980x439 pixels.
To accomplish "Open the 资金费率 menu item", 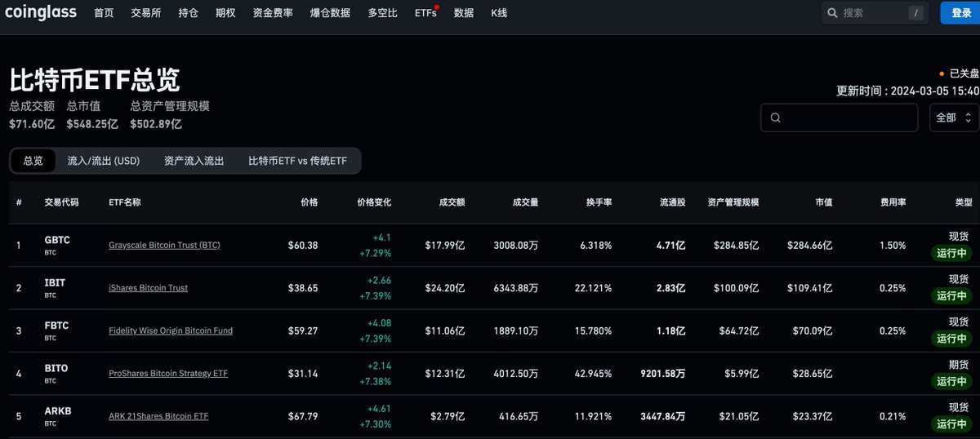I will 273,13.
